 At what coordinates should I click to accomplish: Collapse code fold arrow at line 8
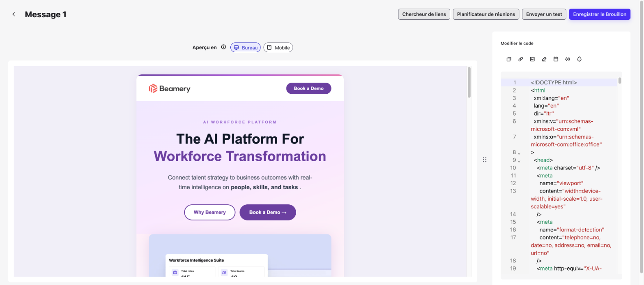tap(519, 153)
